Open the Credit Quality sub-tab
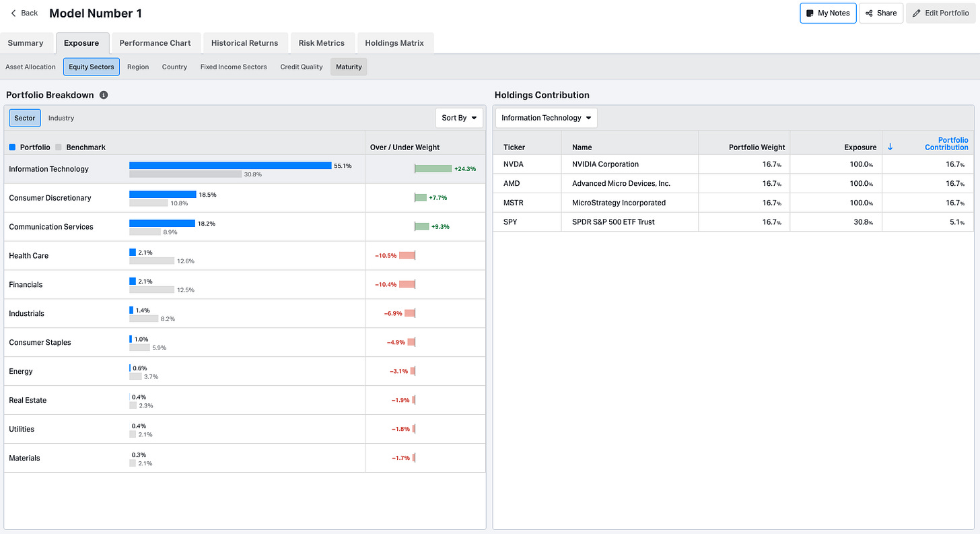The width and height of the screenshot is (980, 534). 302,67
